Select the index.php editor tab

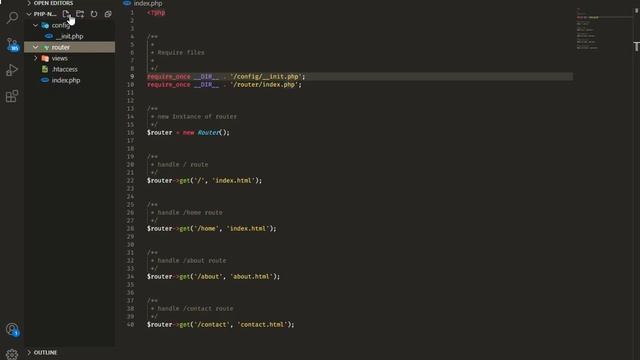[143, 3]
